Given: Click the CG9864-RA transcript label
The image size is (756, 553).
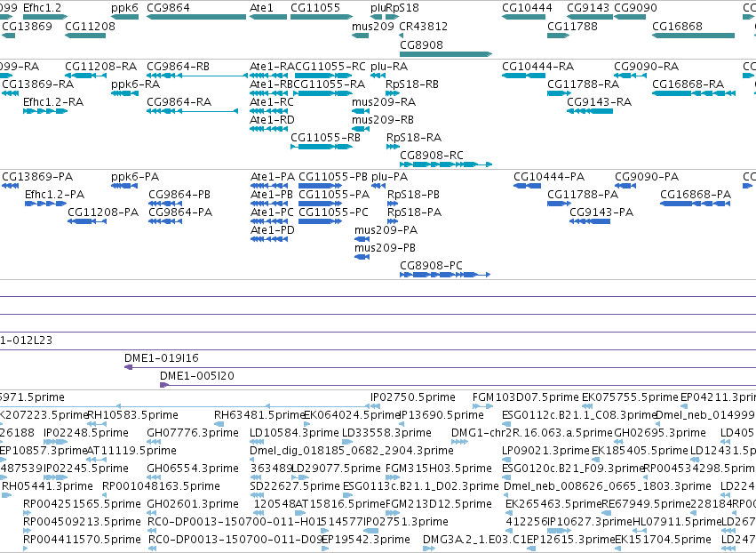Looking at the screenshot, I should (x=179, y=102).
